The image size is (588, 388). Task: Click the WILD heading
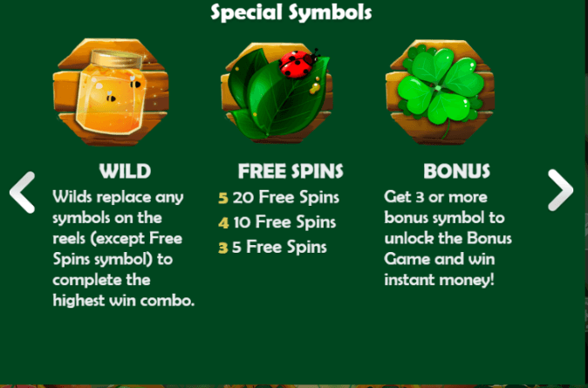[x=125, y=171]
